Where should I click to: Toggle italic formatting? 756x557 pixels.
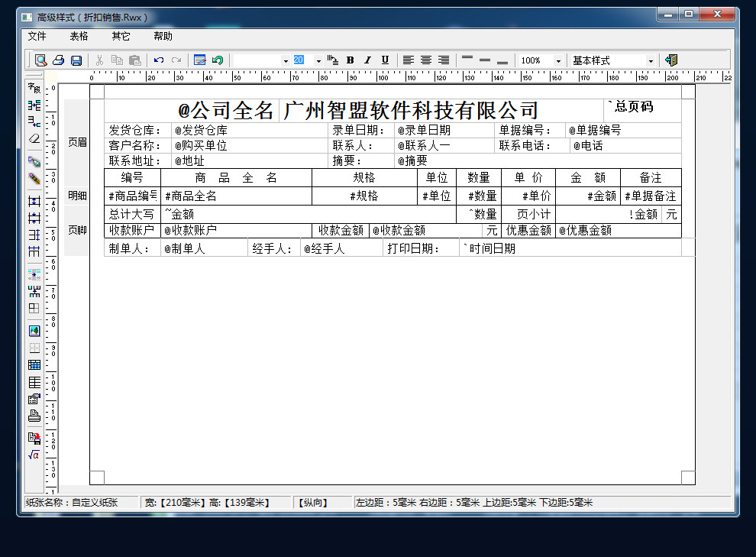pos(367,60)
